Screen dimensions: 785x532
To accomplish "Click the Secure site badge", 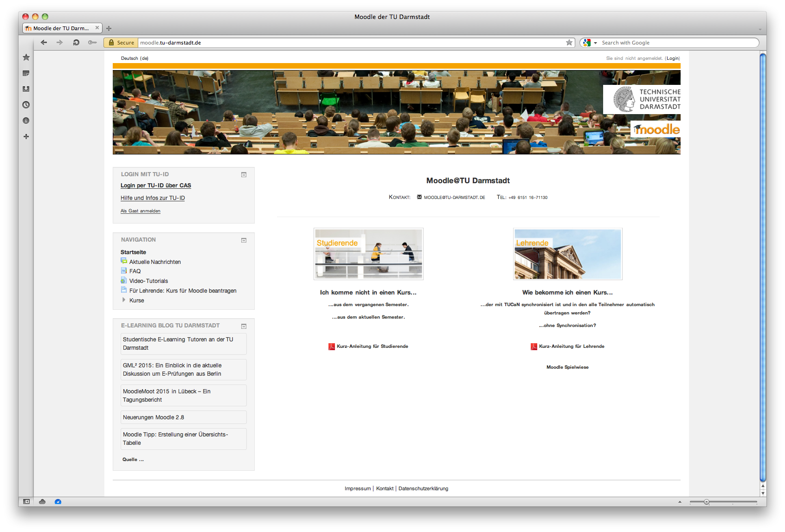I will pos(121,43).
